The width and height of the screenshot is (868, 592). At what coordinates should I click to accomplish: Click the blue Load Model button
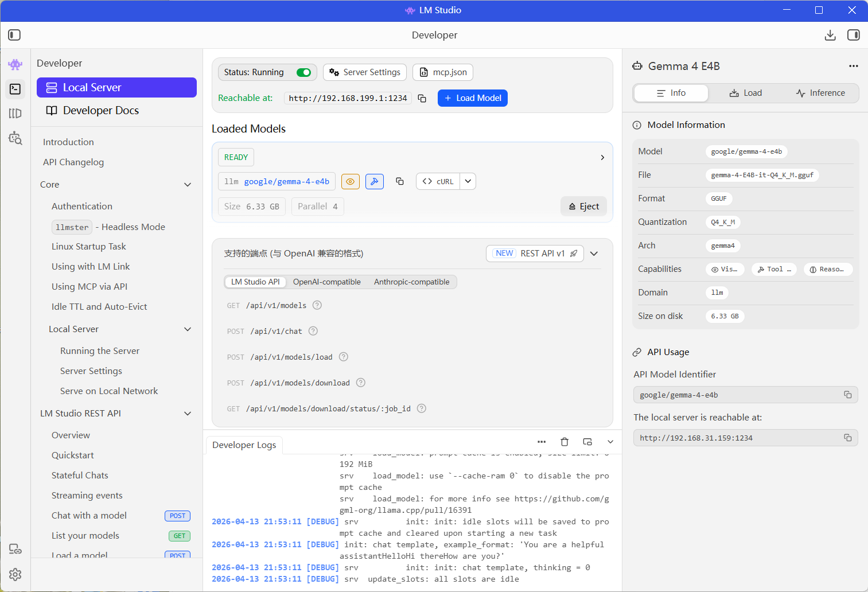[x=473, y=98]
